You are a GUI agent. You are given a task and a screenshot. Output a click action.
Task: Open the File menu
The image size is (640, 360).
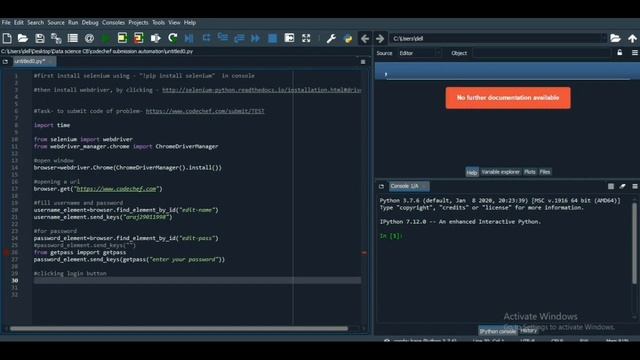coord(6,22)
